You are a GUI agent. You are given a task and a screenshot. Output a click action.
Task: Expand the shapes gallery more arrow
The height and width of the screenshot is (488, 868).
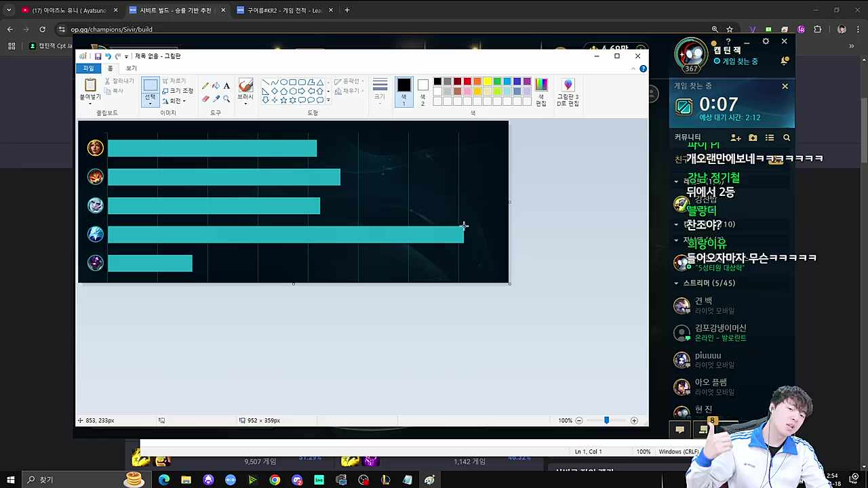click(x=328, y=100)
